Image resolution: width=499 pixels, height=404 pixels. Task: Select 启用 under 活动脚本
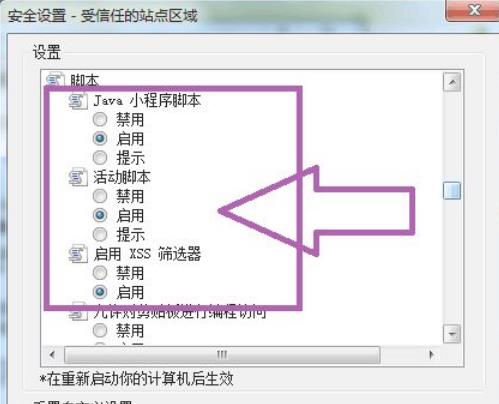tap(100, 215)
